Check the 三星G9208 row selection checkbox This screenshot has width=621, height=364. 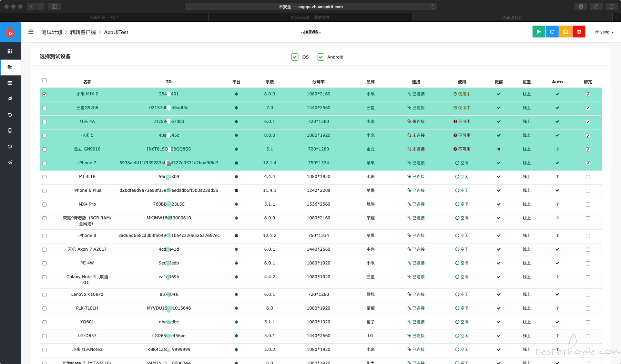(44, 108)
